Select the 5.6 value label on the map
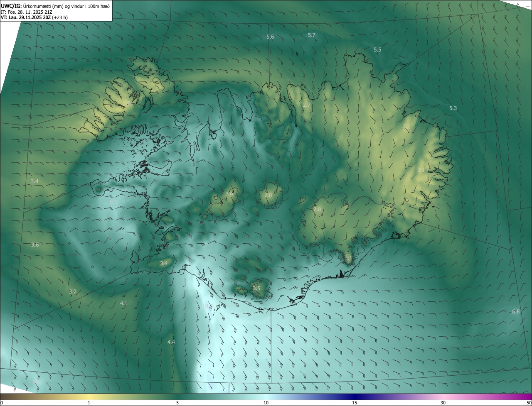Image resolution: width=532 pixels, height=406 pixels. coord(270,37)
